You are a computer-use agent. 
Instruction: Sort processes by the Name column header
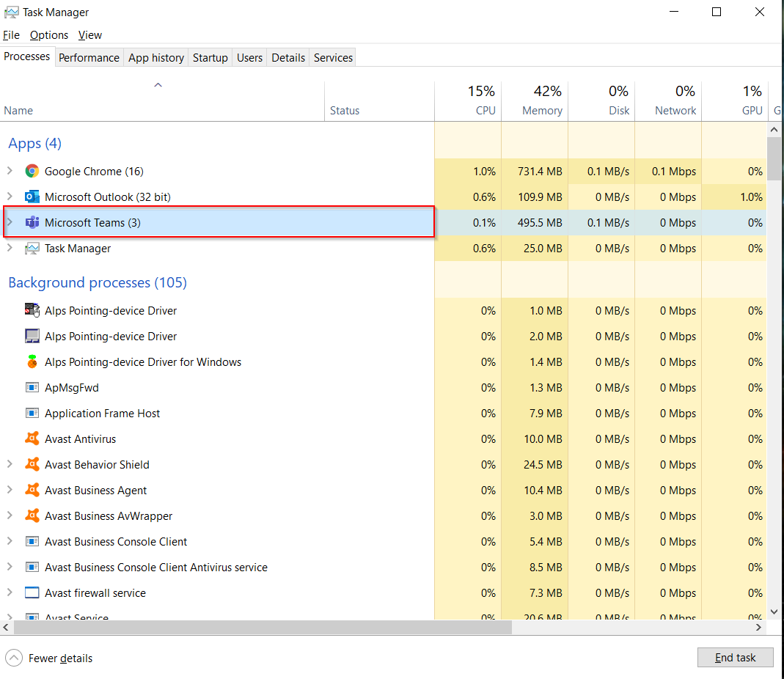click(162, 100)
